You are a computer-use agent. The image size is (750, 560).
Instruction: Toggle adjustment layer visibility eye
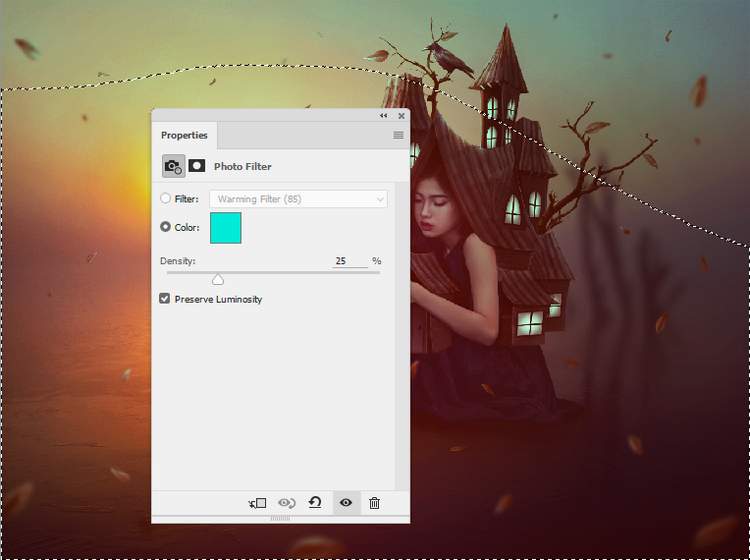click(346, 503)
